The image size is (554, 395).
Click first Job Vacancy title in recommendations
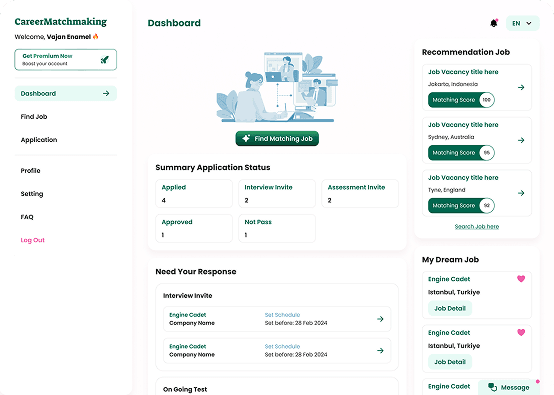463,72
